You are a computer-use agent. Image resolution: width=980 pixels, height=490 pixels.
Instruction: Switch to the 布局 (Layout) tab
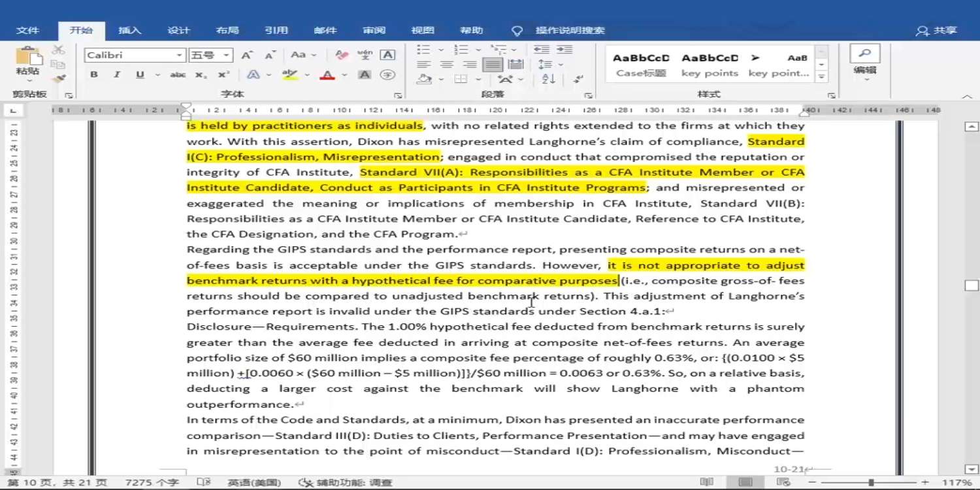[227, 30]
